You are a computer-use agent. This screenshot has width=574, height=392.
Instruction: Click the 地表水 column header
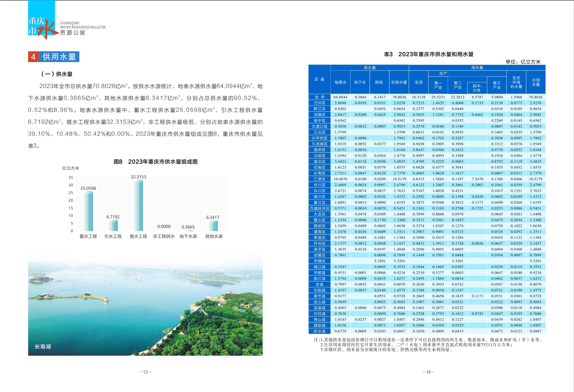340,82
